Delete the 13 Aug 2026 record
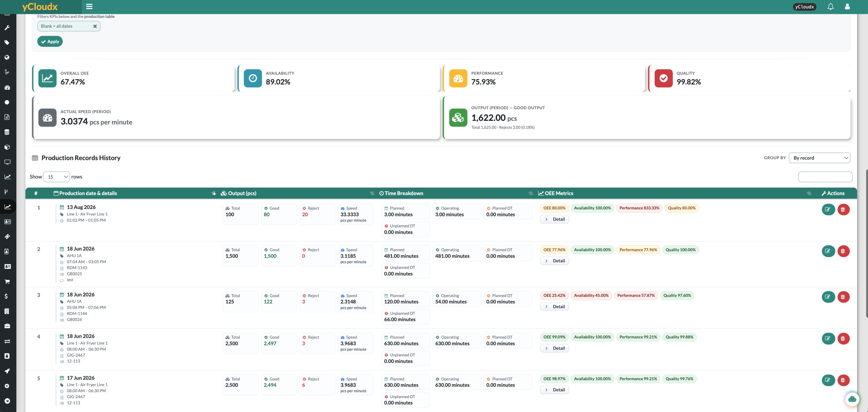 click(x=843, y=209)
